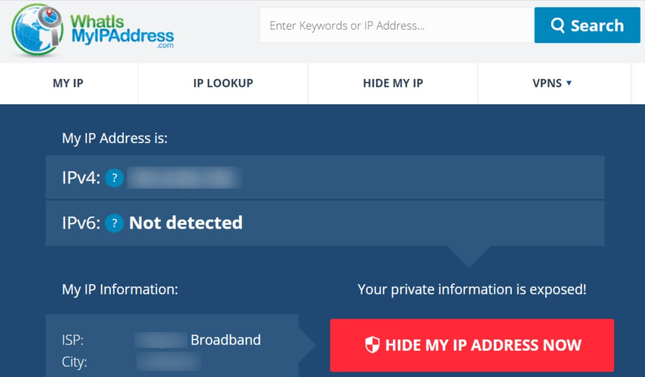Click the blue Search button
This screenshot has width=645, height=377.
tap(587, 25)
